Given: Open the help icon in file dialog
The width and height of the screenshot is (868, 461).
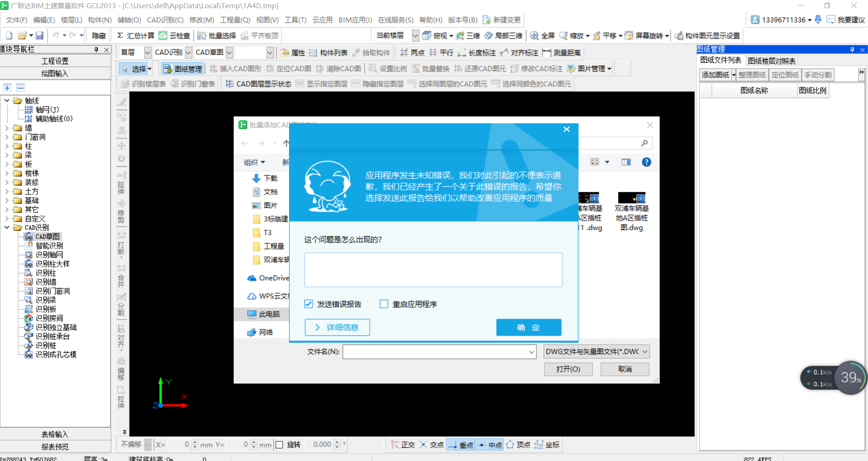Looking at the screenshot, I should 646,162.
